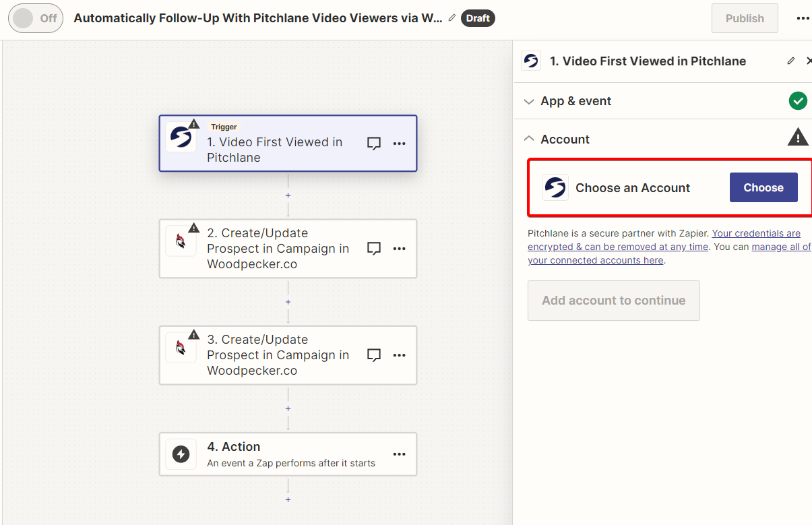Open top-right more options menu
This screenshot has width=812, height=525.
point(803,18)
